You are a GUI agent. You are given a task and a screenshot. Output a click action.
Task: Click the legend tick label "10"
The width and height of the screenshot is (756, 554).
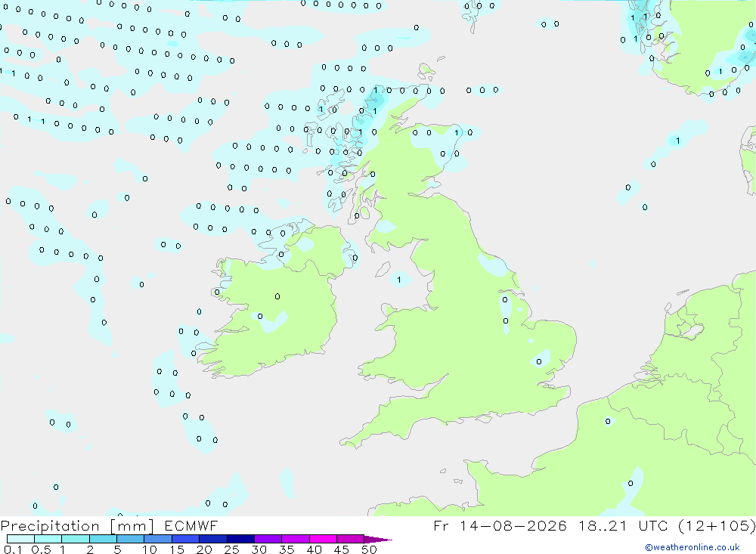pos(150,549)
